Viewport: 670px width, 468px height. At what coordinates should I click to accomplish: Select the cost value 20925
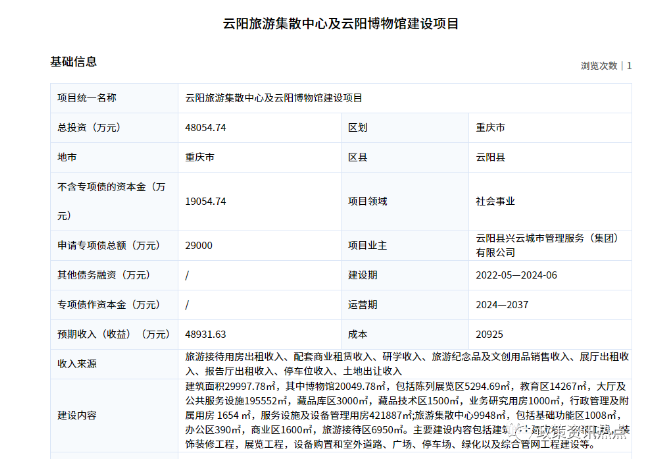(490, 334)
